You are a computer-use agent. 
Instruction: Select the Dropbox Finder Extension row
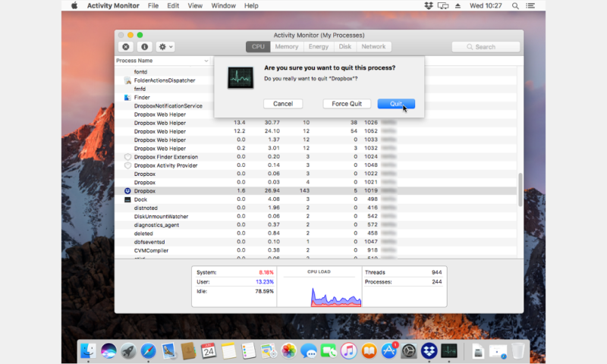coord(316,157)
